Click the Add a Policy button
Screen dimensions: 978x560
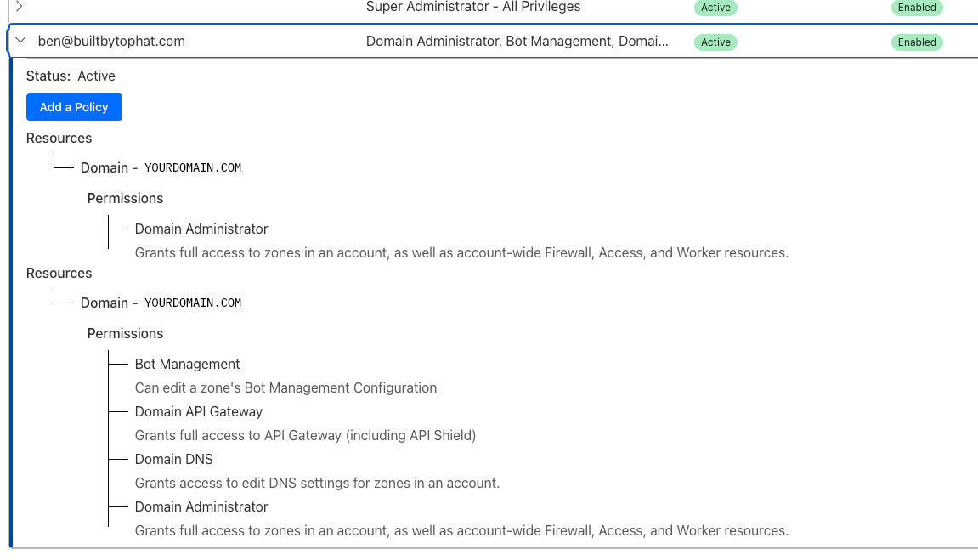[x=74, y=107]
